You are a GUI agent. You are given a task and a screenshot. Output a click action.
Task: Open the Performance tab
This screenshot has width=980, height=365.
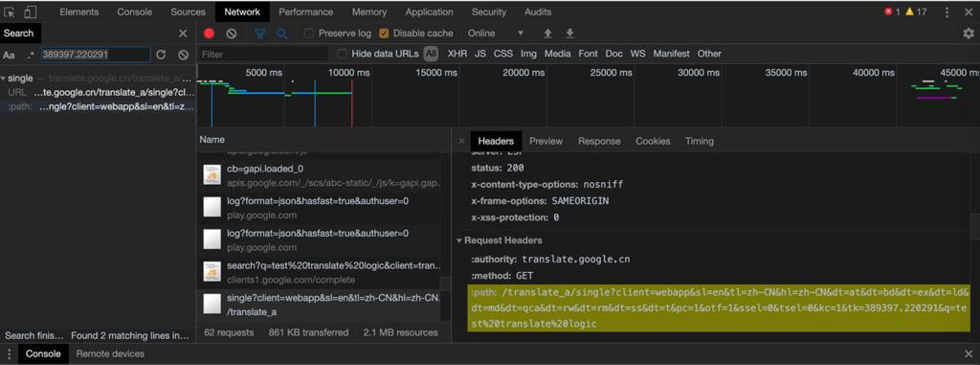pyautogui.click(x=306, y=11)
